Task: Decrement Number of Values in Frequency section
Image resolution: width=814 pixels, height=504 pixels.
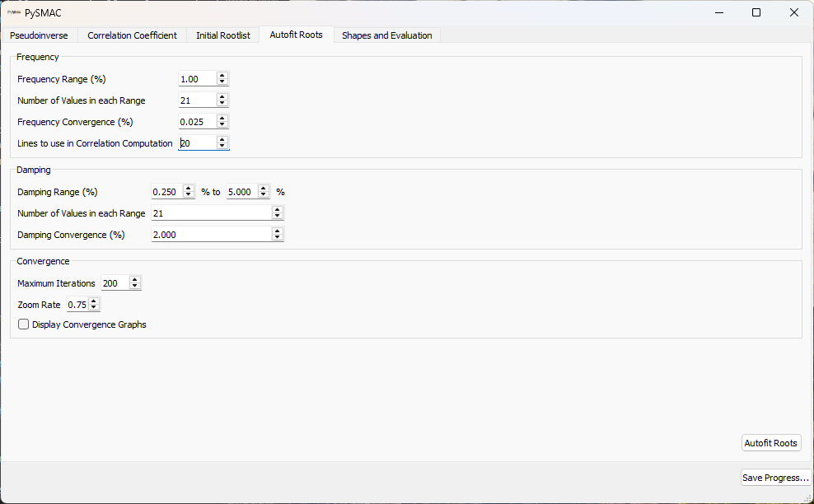Action: (x=222, y=102)
